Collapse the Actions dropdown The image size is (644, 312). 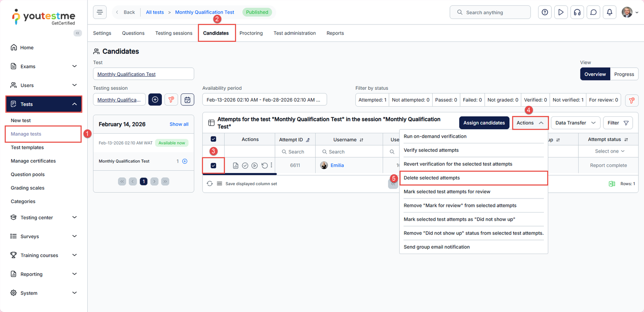[x=530, y=123]
